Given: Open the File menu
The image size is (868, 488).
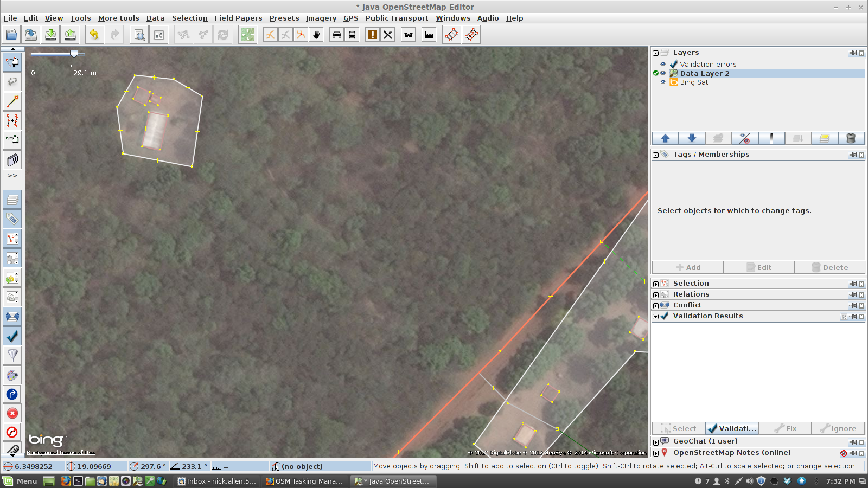Looking at the screenshot, I should pyautogui.click(x=10, y=18).
